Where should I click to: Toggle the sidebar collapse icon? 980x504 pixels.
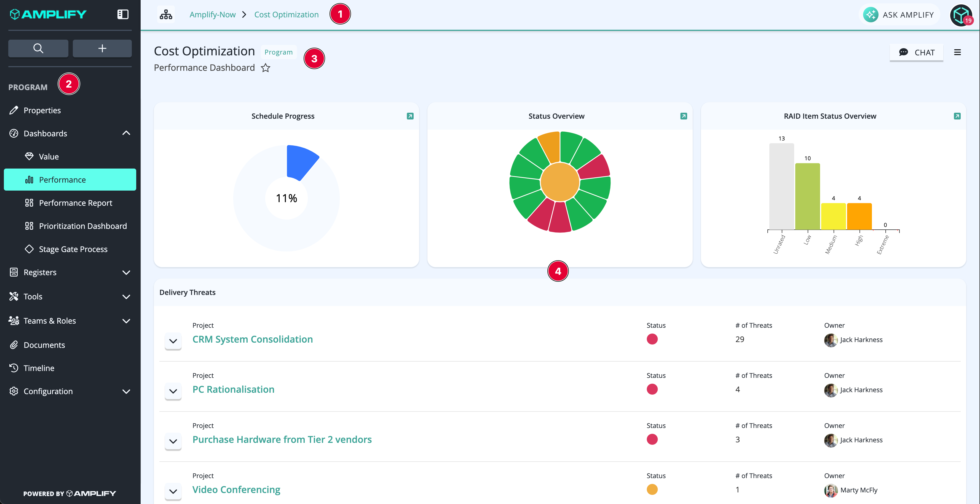(122, 14)
